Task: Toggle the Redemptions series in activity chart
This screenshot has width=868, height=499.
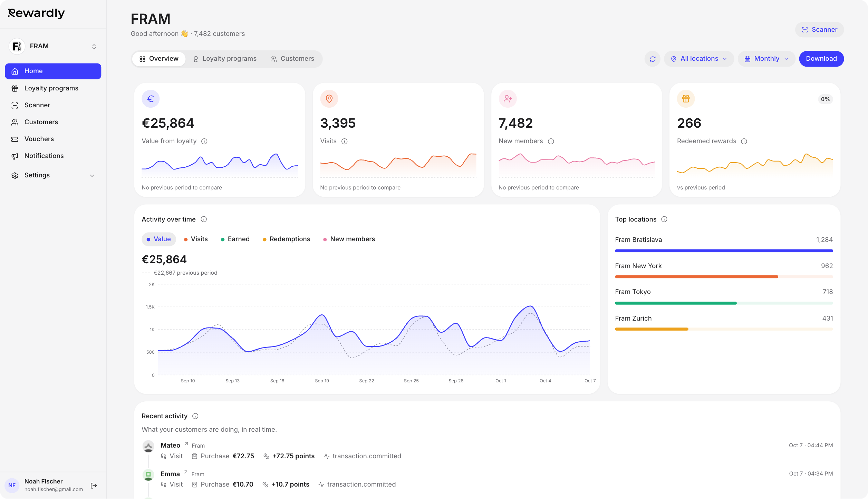Action: pos(286,239)
